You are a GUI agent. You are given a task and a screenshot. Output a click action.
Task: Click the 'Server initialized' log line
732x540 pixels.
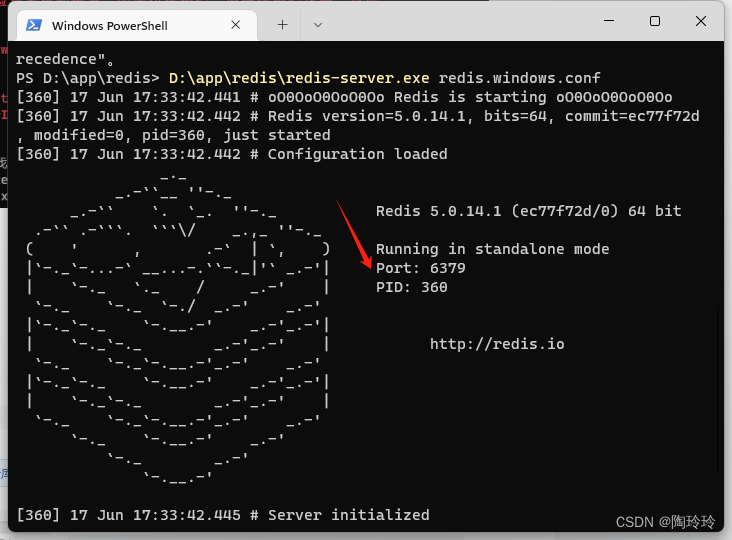coord(223,515)
